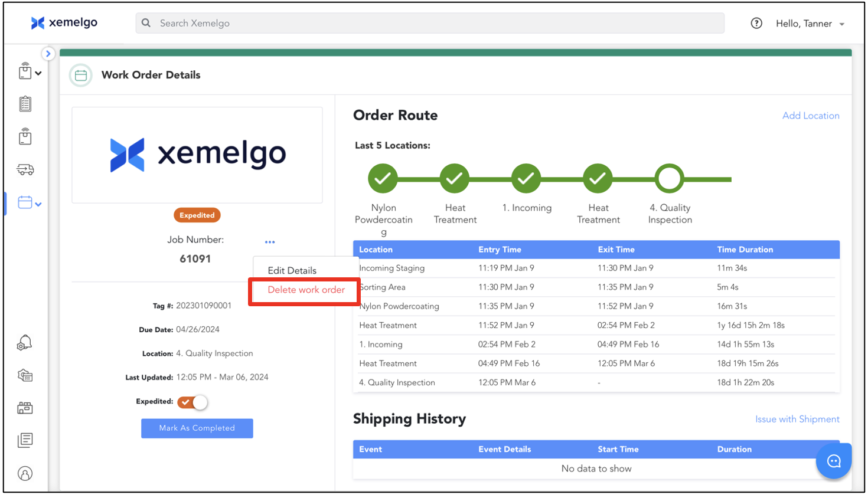Select the 4. Quality Inspection table row
Screen dimensions: 868x498
[x=596, y=382]
